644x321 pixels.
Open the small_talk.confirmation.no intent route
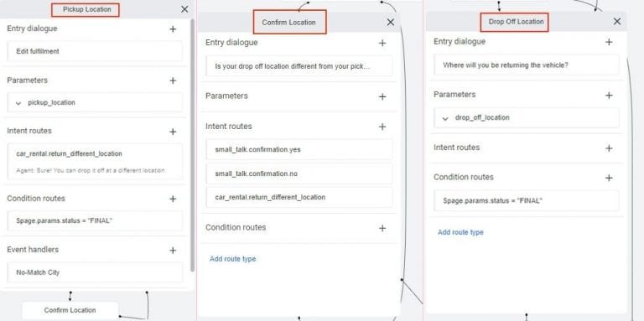click(299, 173)
